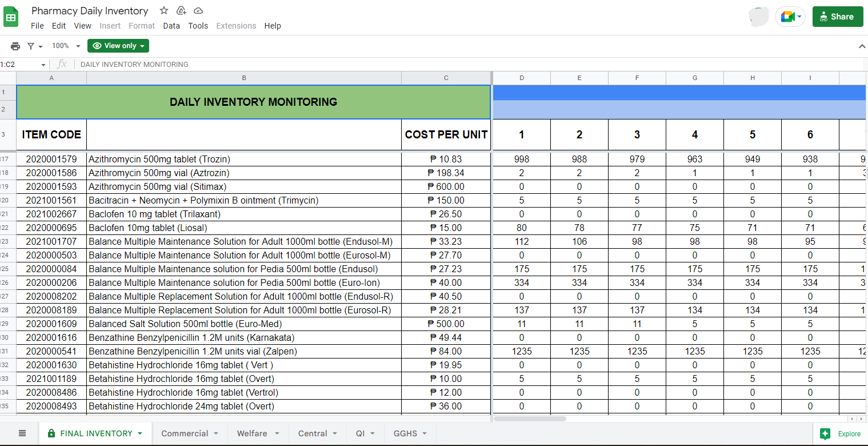Open the Central tab menu arrow
868x446 pixels.
tap(335, 433)
